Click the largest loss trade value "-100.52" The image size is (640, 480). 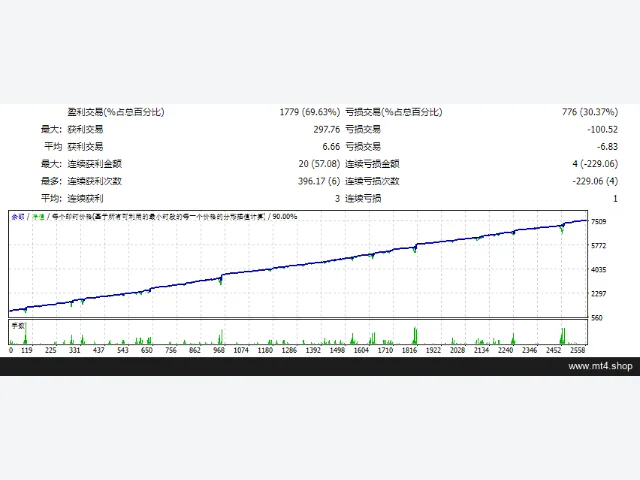click(602, 129)
